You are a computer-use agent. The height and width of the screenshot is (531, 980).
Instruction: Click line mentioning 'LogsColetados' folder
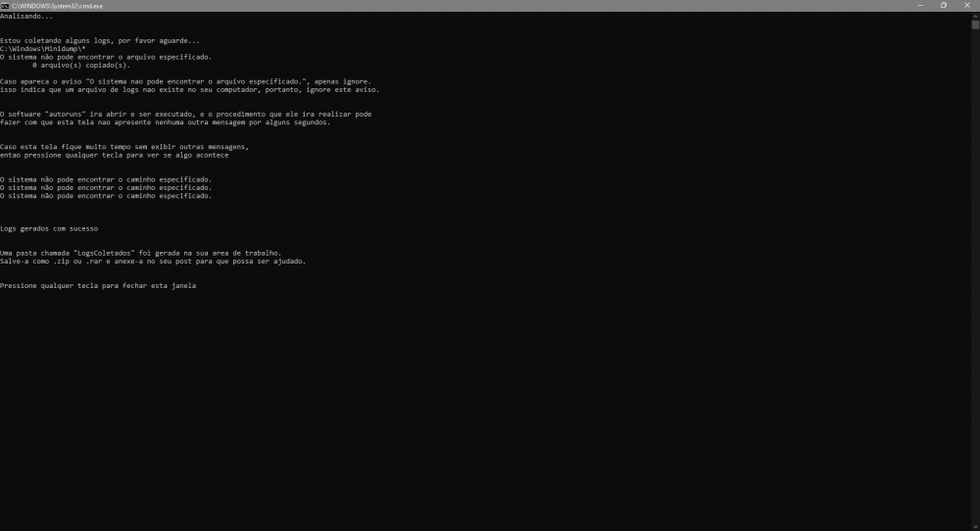140,253
